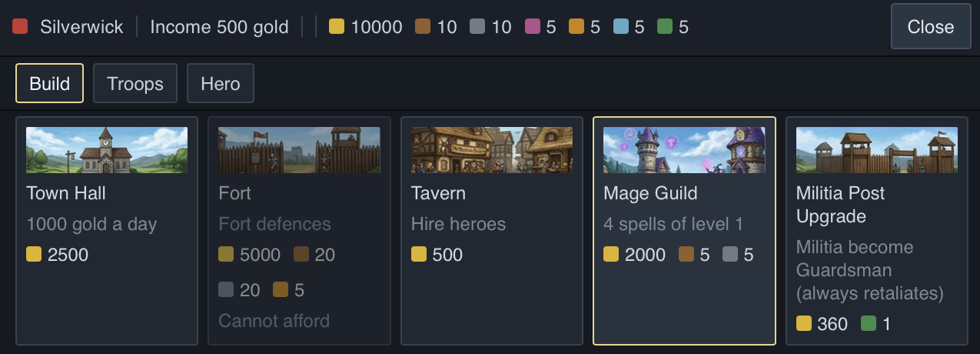The width and height of the screenshot is (980, 354).
Task: Click the Fort palisade thumbnail image
Action: 299,150
